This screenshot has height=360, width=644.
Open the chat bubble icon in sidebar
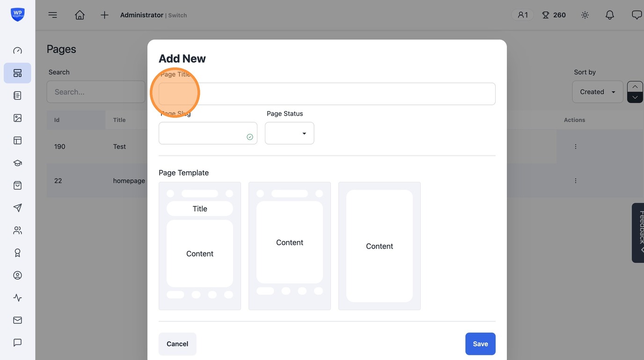click(17, 343)
